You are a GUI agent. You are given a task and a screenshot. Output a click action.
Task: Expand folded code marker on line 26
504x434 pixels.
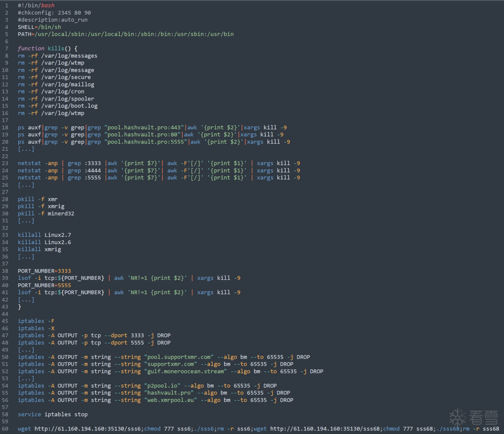pyautogui.click(x=26, y=185)
